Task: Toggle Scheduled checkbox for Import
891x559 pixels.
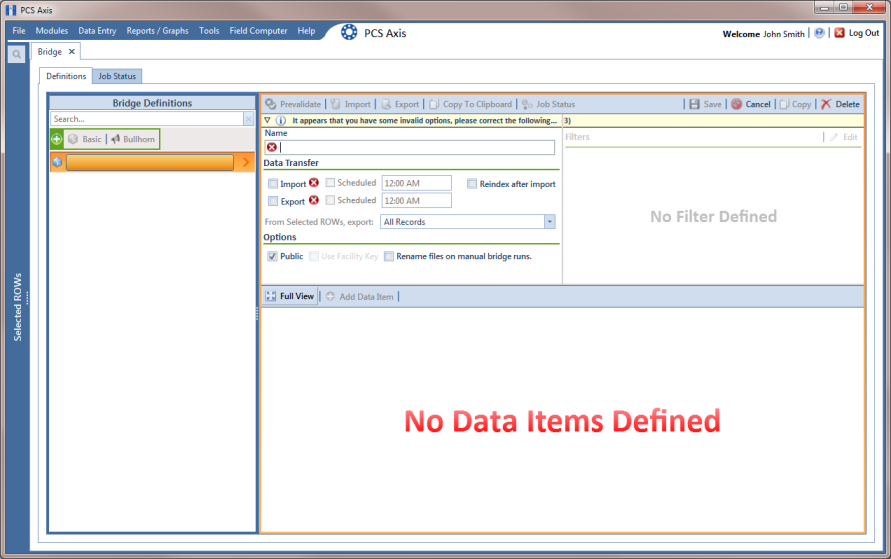Action: pyautogui.click(x=330, y=182)
